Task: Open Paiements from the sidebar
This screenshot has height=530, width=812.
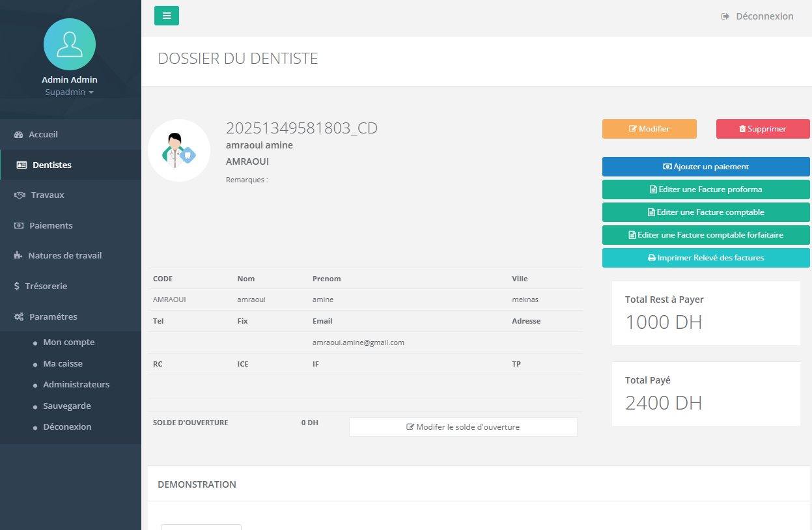Action: click(x=51, y=225)
